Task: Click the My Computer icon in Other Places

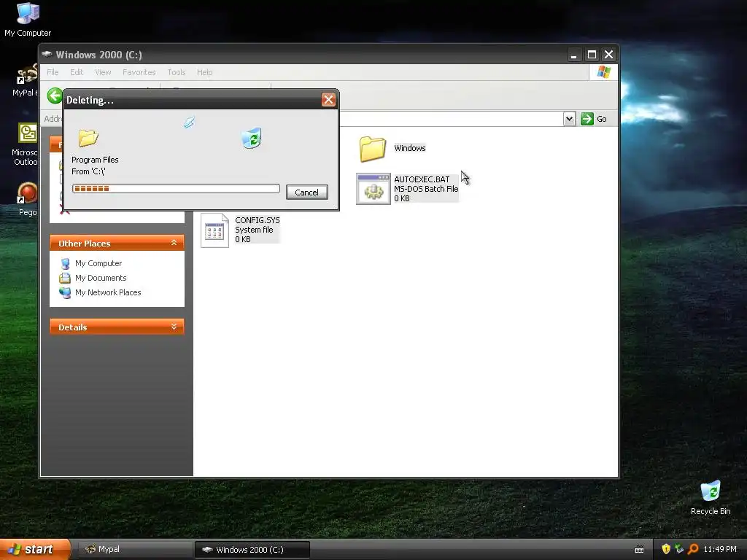Action: tap(65, 263)
